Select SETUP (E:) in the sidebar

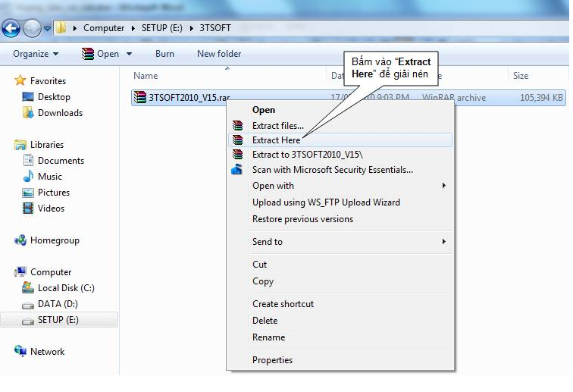[58, 320]
